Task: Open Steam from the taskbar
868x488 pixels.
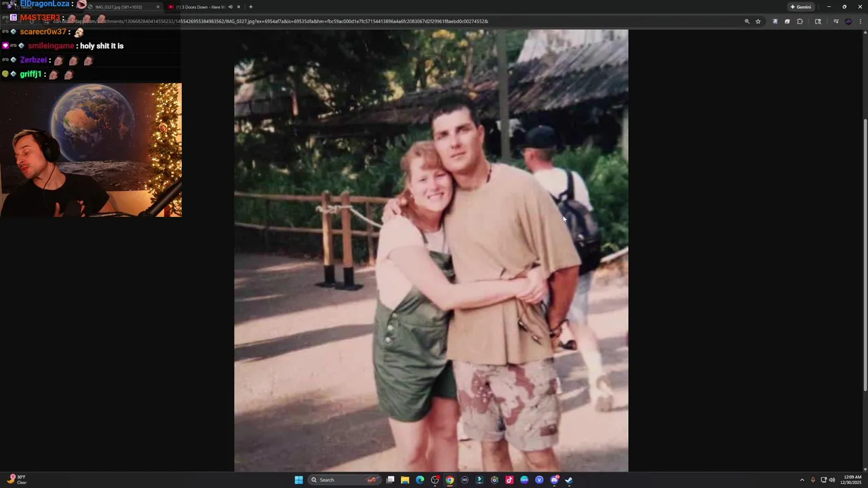Action: [568, 480]
